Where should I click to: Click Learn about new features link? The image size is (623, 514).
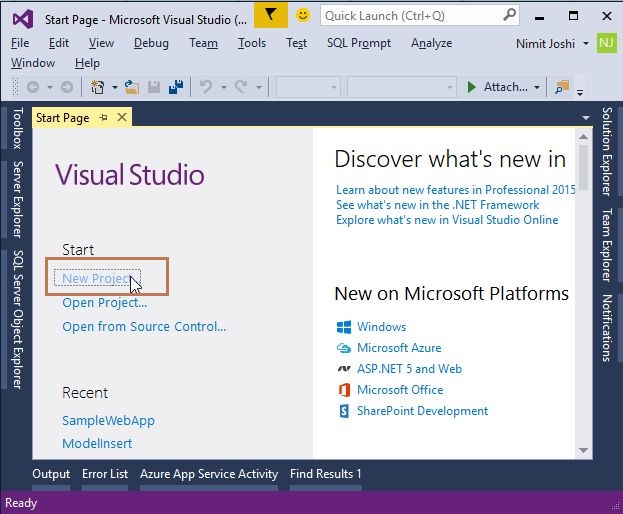[455, 190]
